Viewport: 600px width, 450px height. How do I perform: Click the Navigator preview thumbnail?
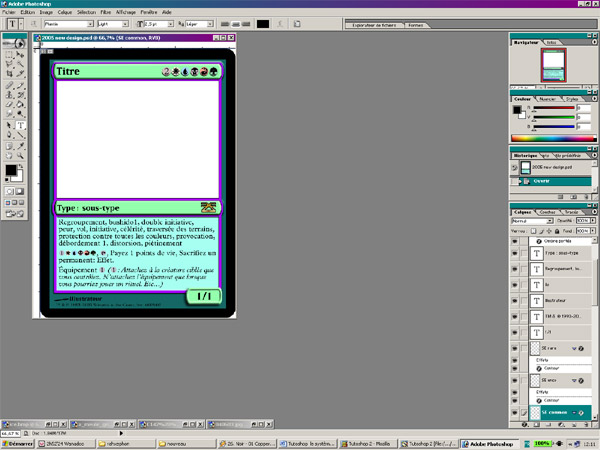pyautogui.click(x=553, y=65)
